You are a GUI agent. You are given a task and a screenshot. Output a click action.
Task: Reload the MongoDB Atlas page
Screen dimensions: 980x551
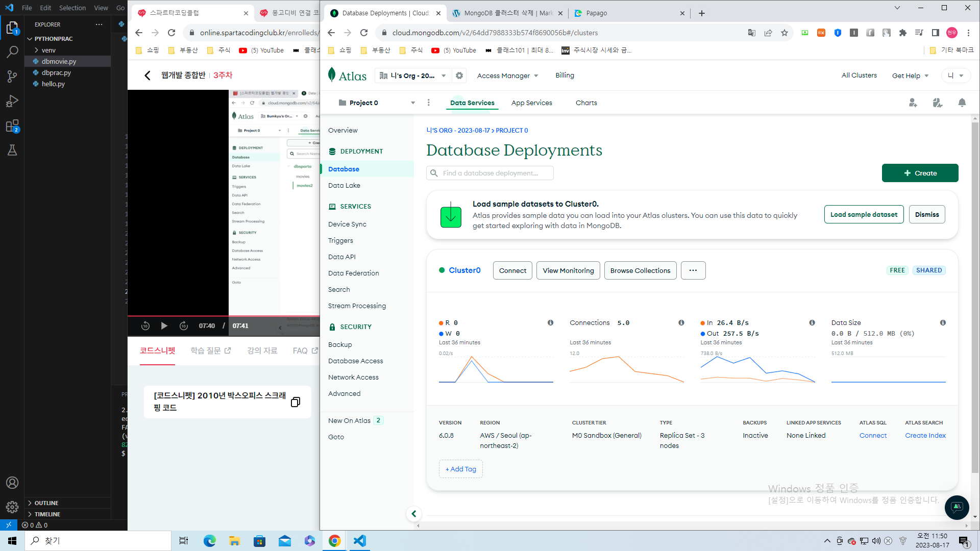364,33
